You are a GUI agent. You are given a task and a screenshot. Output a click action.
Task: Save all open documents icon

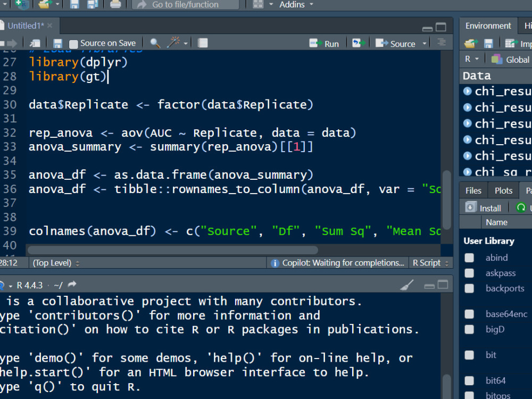(x=93, y=4)
